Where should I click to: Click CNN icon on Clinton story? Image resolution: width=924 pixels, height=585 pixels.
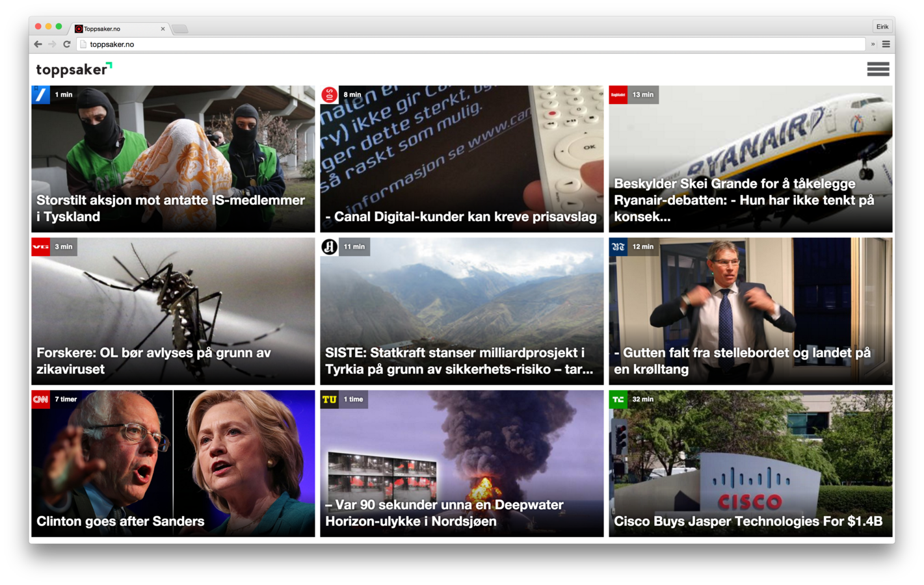coord(40,400)
